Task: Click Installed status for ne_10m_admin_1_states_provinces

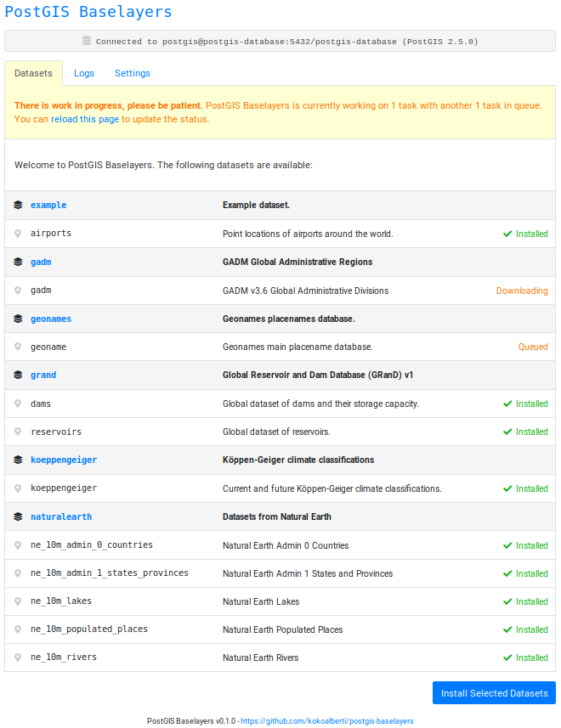Action: [x=532, y=573]
